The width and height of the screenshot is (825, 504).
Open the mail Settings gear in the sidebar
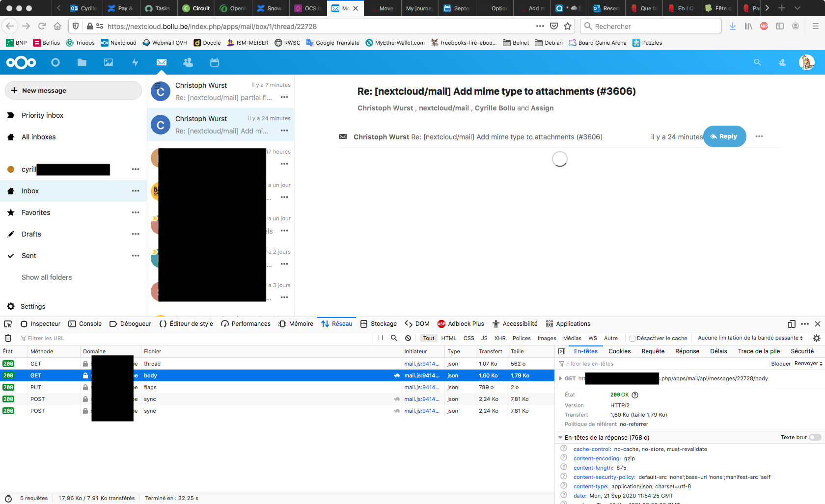(11, 306)
